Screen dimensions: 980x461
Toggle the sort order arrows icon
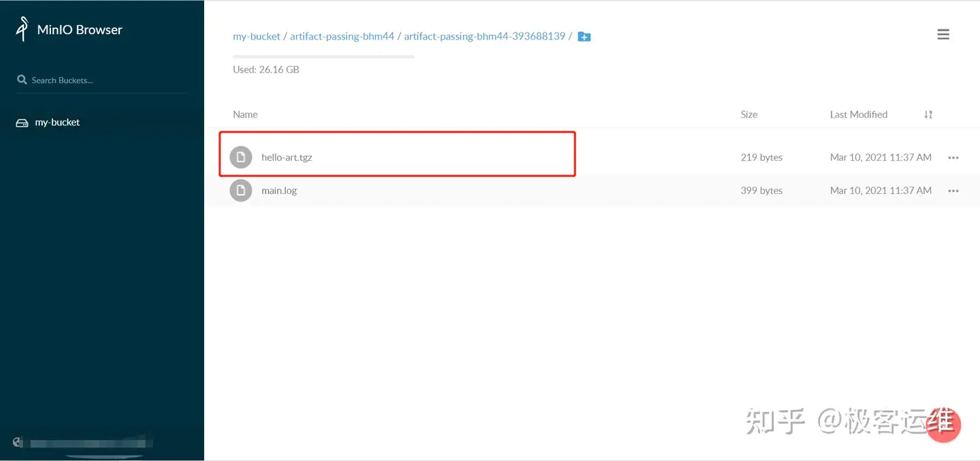[x=928, y=114]
